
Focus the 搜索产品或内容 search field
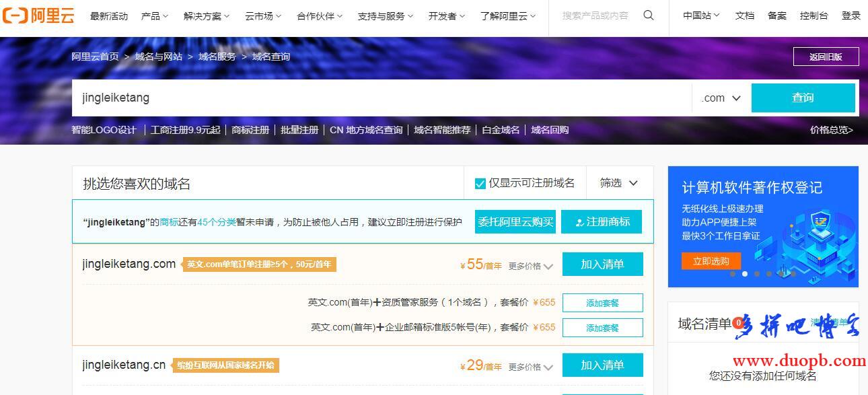coord(595,15)
